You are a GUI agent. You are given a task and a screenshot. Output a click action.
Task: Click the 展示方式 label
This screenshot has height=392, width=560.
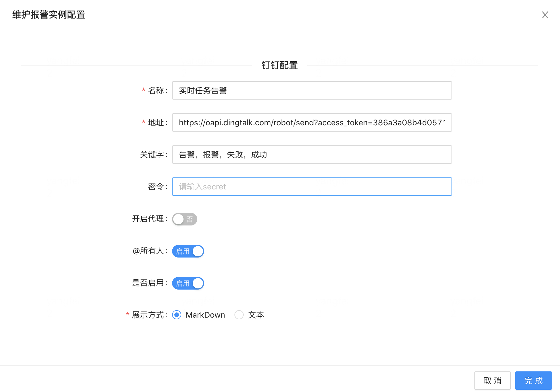(x=149, y=315)
